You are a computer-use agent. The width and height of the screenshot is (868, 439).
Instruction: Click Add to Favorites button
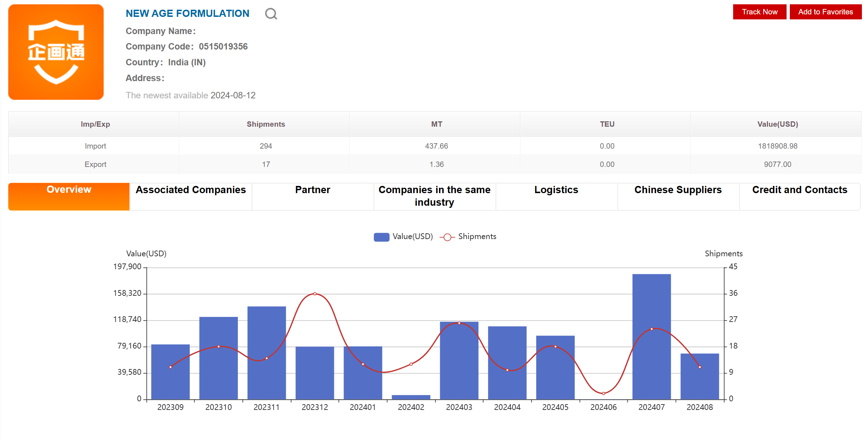click(x=825, y=12)
